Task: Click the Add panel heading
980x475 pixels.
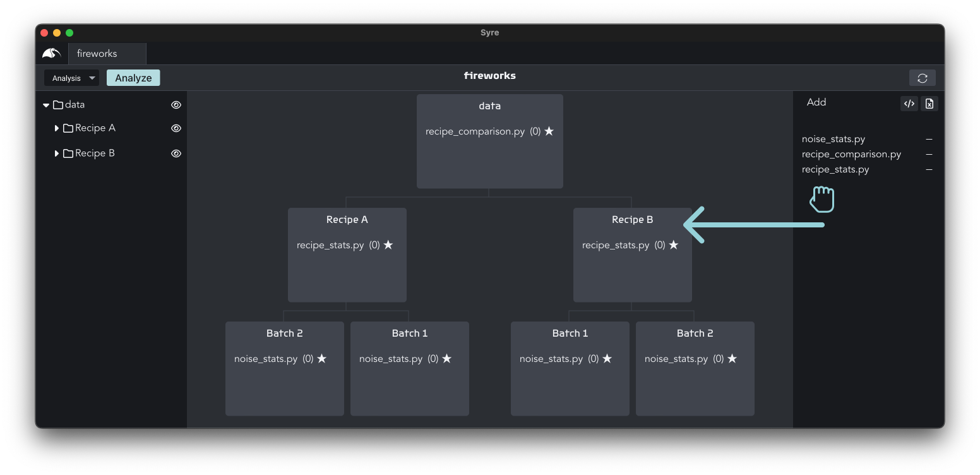Action: 816,102
